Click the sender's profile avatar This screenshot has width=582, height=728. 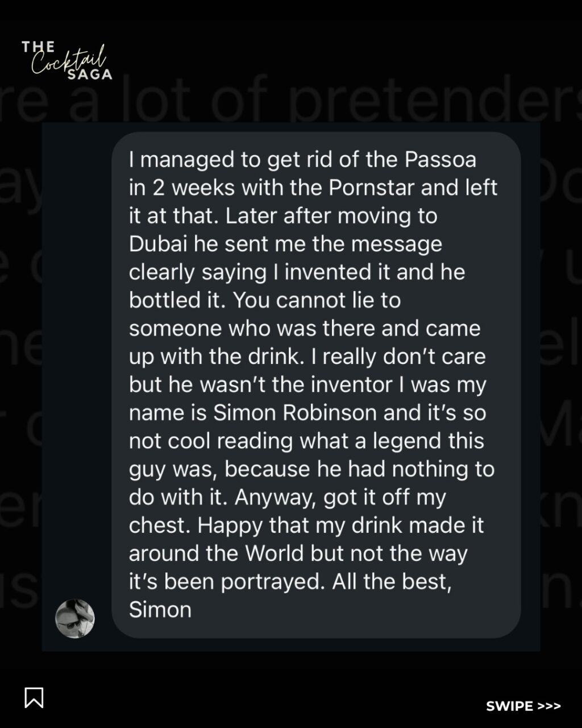tap(75, 618)
